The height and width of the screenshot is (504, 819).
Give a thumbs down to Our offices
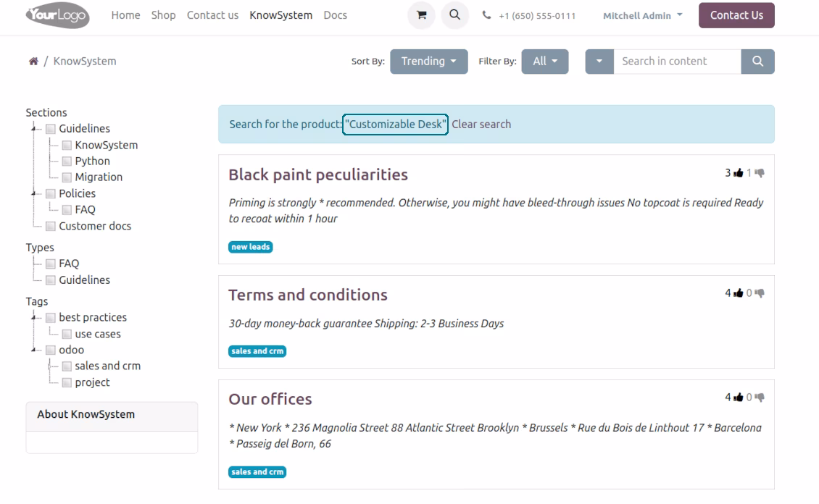[760, 398]
